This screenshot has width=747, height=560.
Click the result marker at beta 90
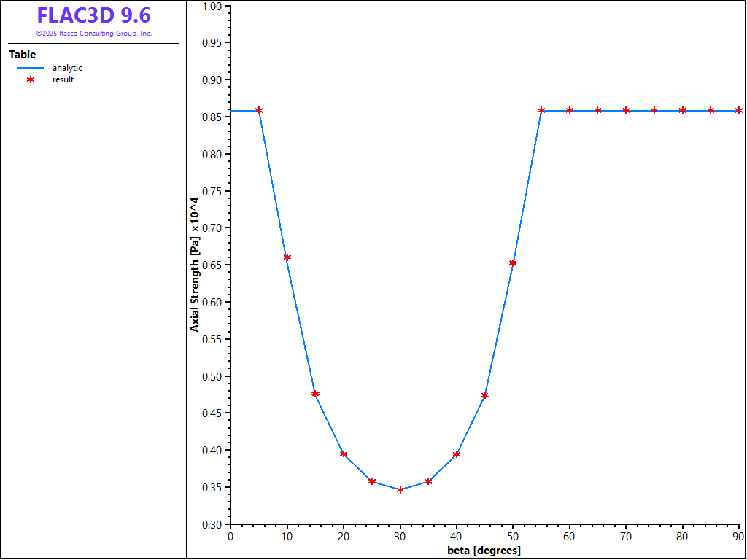(x=739, y=111)
